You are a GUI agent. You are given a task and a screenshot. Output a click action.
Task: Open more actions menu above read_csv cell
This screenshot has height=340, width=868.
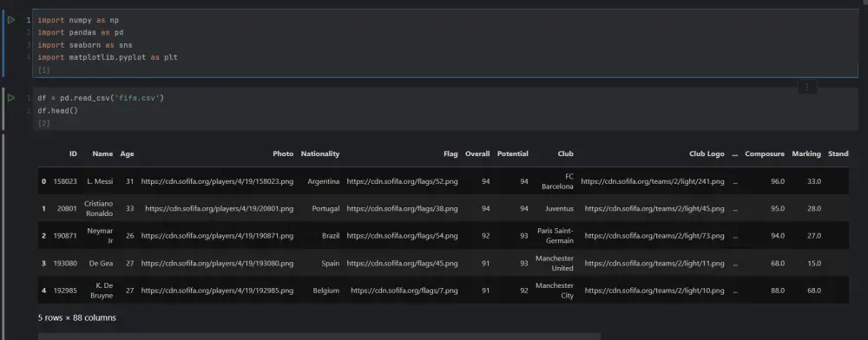pyautogui.click(x=807, y=87)
